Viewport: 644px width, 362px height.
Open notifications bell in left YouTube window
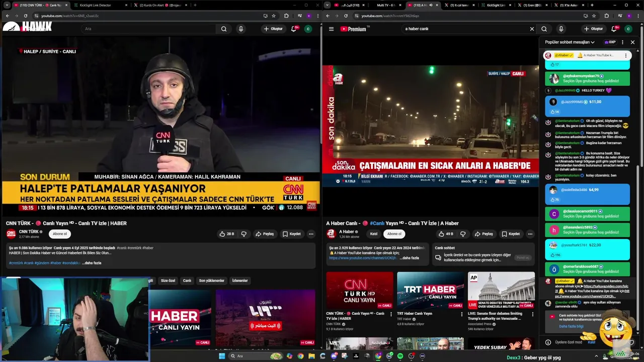pos(294,29)
